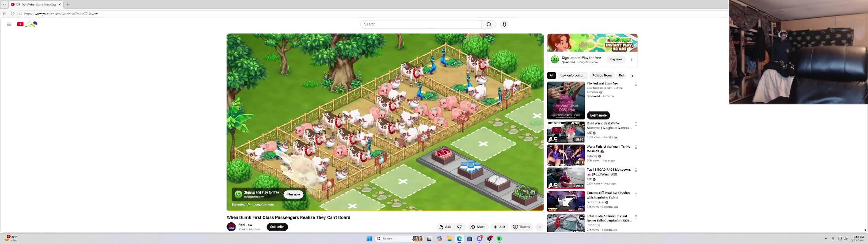Open options for the Top 11 ROAD RAGE Meltdowns video
The width and height of the screenshot is (868, 244).
click(636, 170)
